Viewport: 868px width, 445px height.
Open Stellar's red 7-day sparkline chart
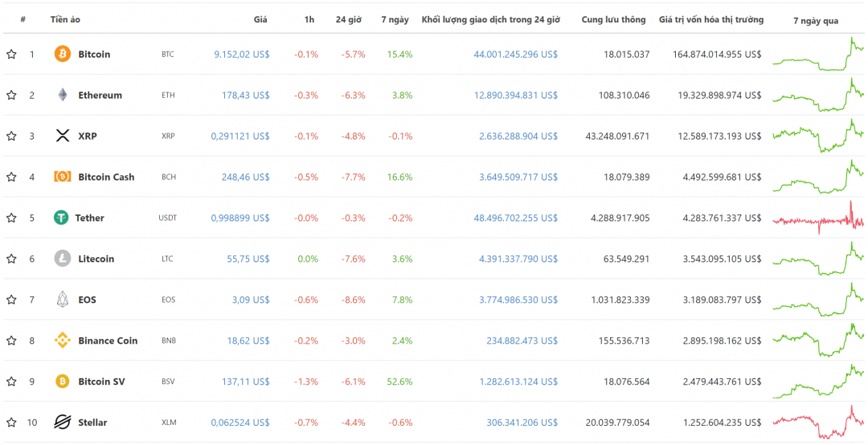(x=818, y=423)
